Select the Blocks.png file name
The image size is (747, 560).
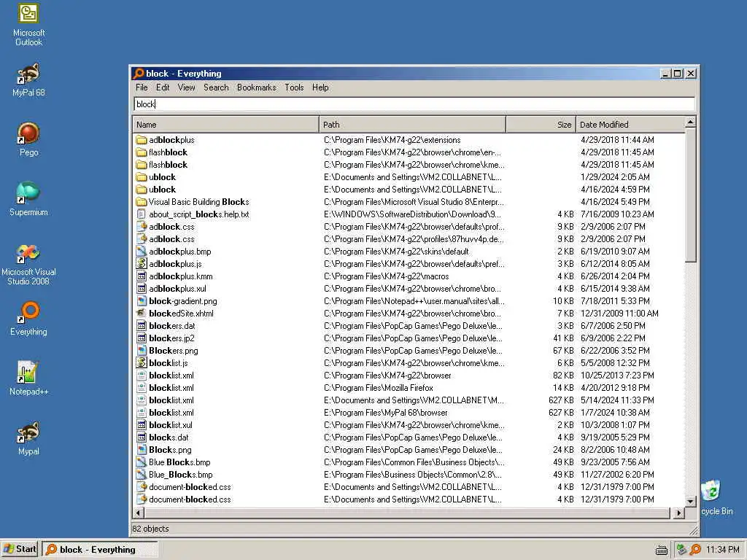(x=170, y=450)
